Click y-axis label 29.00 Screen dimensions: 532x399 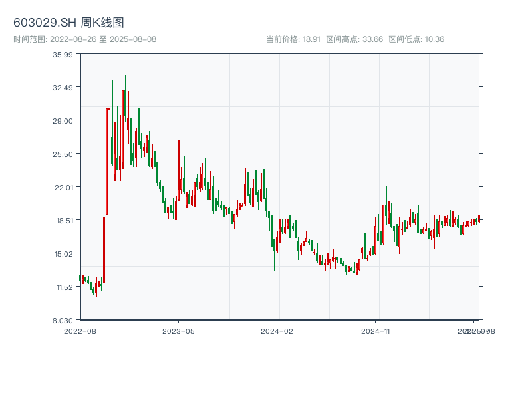click(63, 121)
